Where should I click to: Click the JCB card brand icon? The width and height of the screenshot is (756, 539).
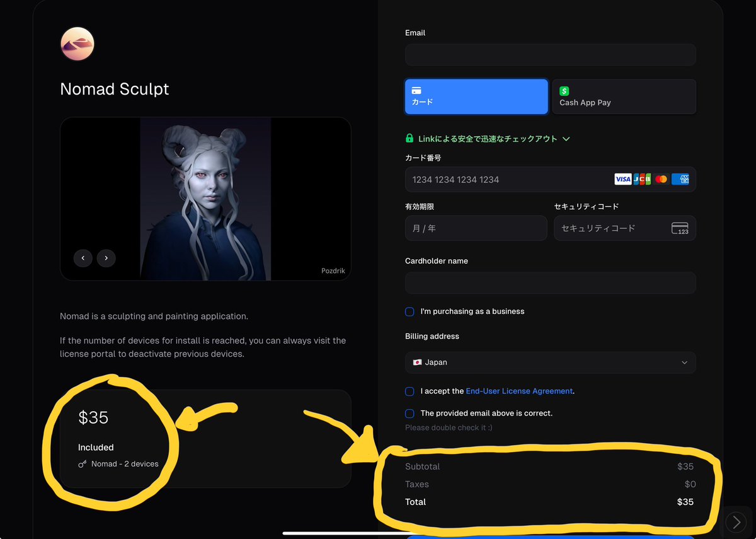click(x=641, y=180)
